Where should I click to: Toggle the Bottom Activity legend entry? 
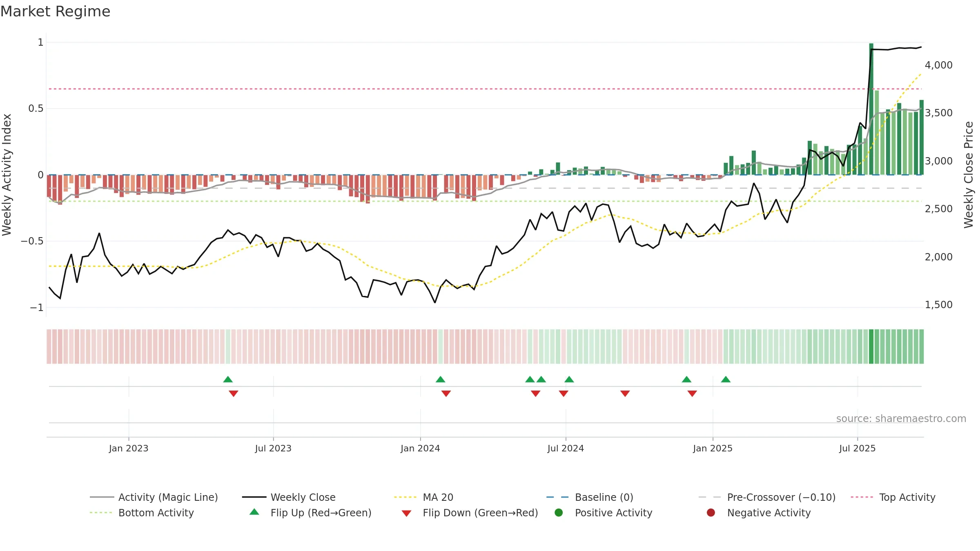142,513
